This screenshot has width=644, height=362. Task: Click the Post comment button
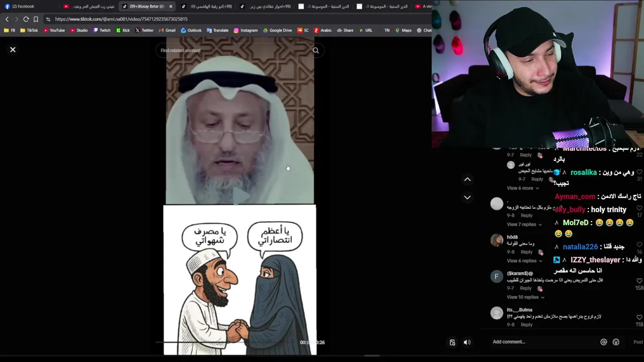[638, 342]
